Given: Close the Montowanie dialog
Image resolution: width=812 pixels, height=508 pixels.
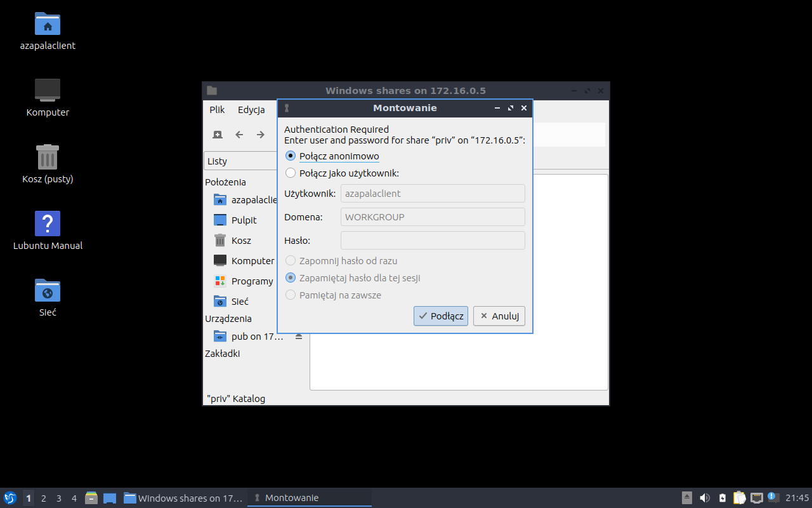Looking at the screenshot, I should 524,108.
